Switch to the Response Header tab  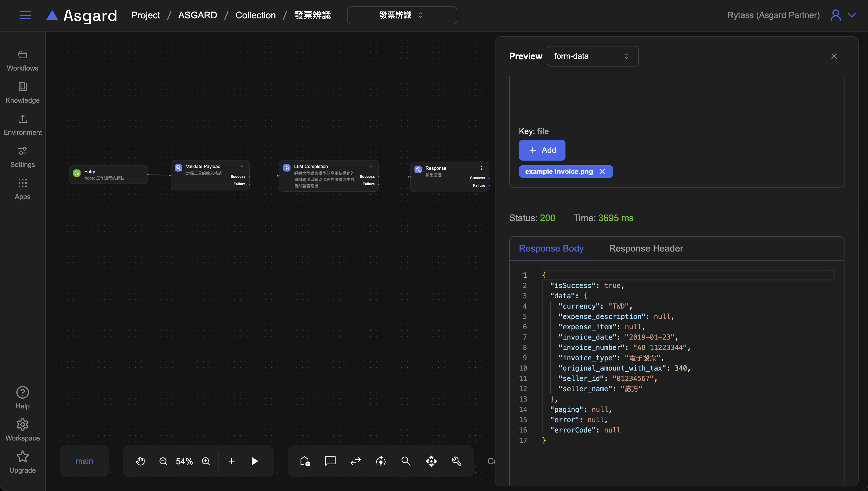[x=646, y=248]
